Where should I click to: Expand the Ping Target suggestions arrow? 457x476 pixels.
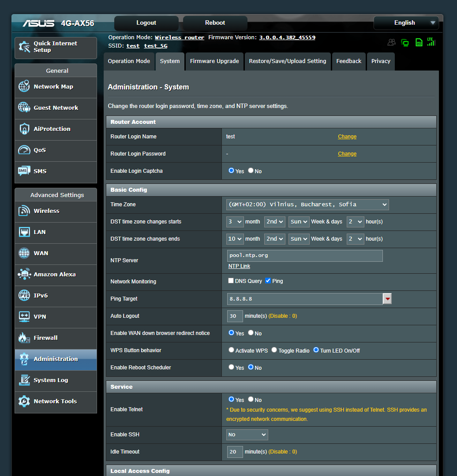coord(387,299)
